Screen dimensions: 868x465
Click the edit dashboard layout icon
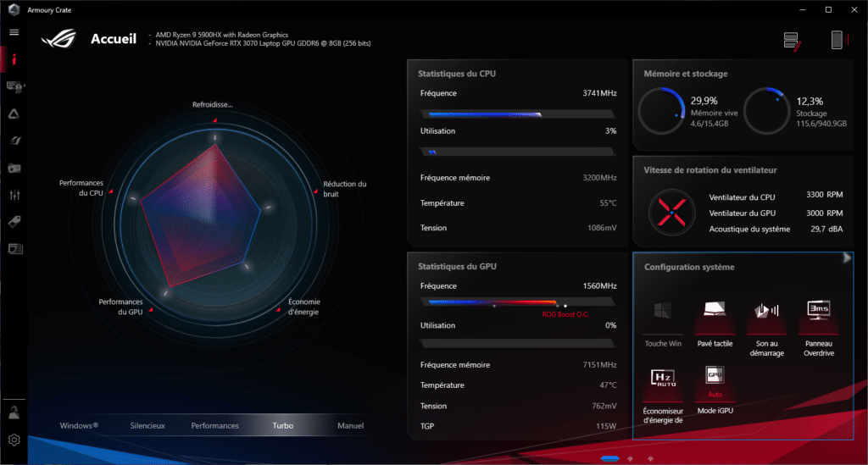[793, 42]
